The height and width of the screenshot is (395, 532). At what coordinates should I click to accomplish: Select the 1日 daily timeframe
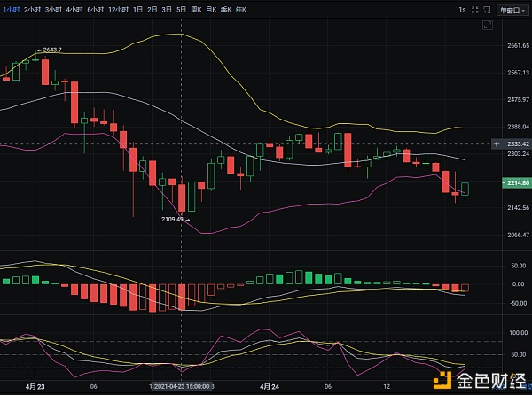(x=137, y=9)
